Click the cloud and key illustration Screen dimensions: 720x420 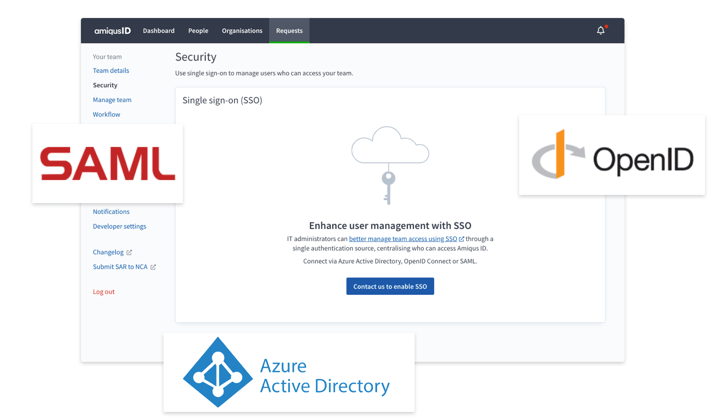[x=390, y=165]
